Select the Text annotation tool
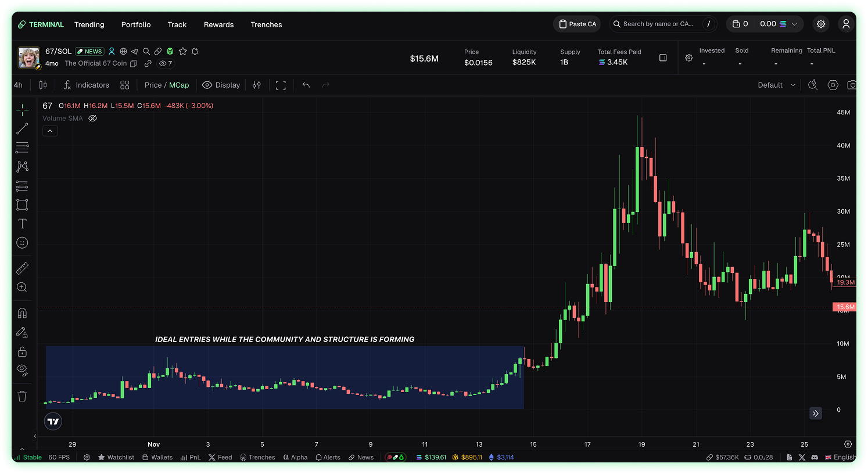The width and height of the screenshot is (868, 474). pyautogui.click(x=22, y=224)
